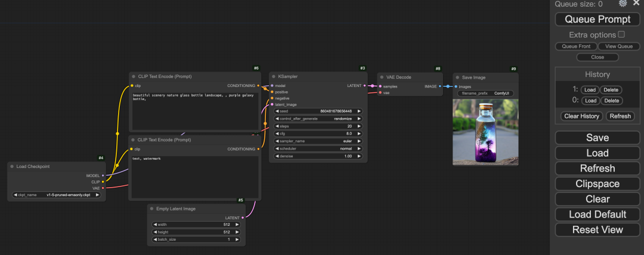This screenshot has height=255, width=644.
Task: Increase width with right arrow
Action: (x=237, y=225)
